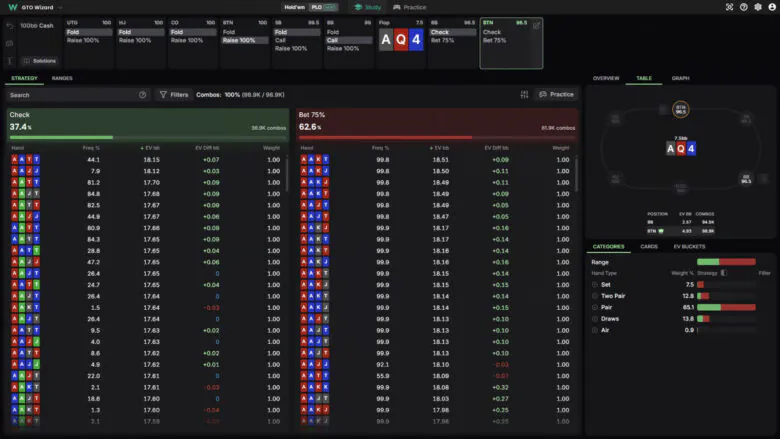Switch to the RANGES tab

(62, 78)
